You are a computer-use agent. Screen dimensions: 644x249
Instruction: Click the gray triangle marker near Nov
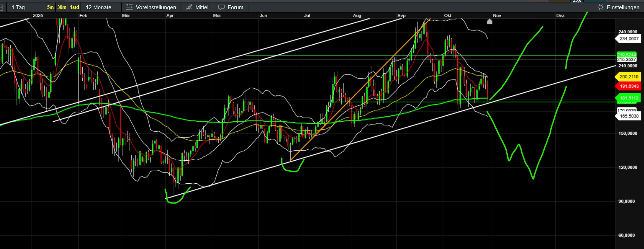pyautogui.click(x=490, y=22)
